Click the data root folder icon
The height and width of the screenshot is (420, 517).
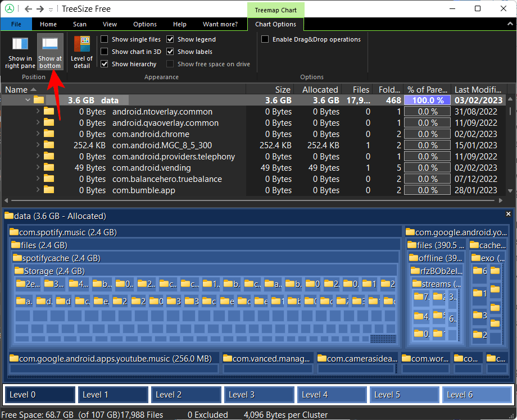(39, 100)
